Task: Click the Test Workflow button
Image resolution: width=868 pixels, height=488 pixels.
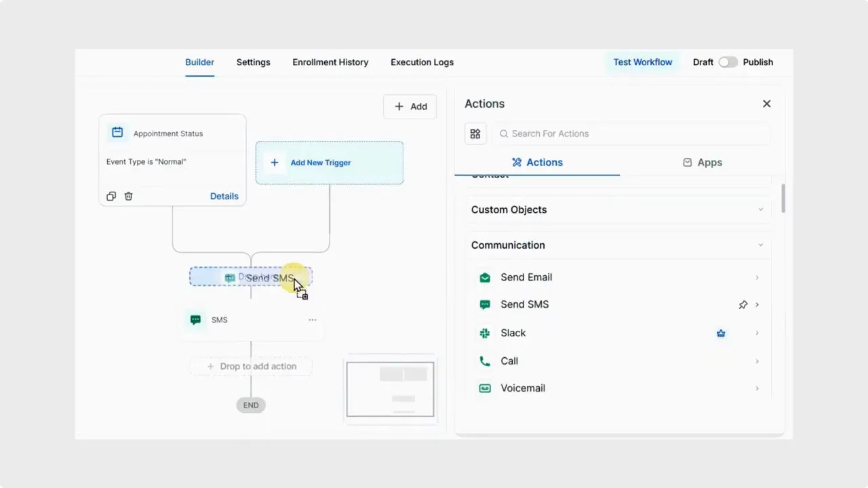Action: tap(642, 62)
